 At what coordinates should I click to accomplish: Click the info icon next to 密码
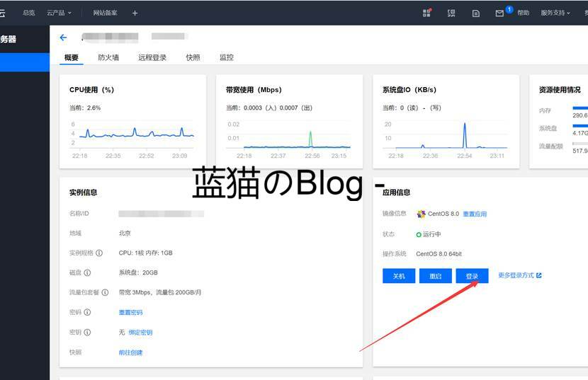pos(87,312)
